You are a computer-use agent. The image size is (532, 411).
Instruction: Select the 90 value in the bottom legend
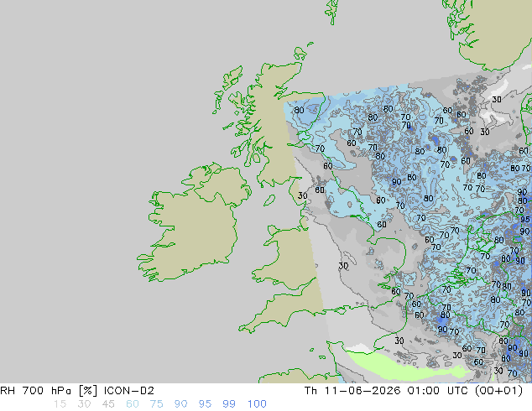point(180,404)
